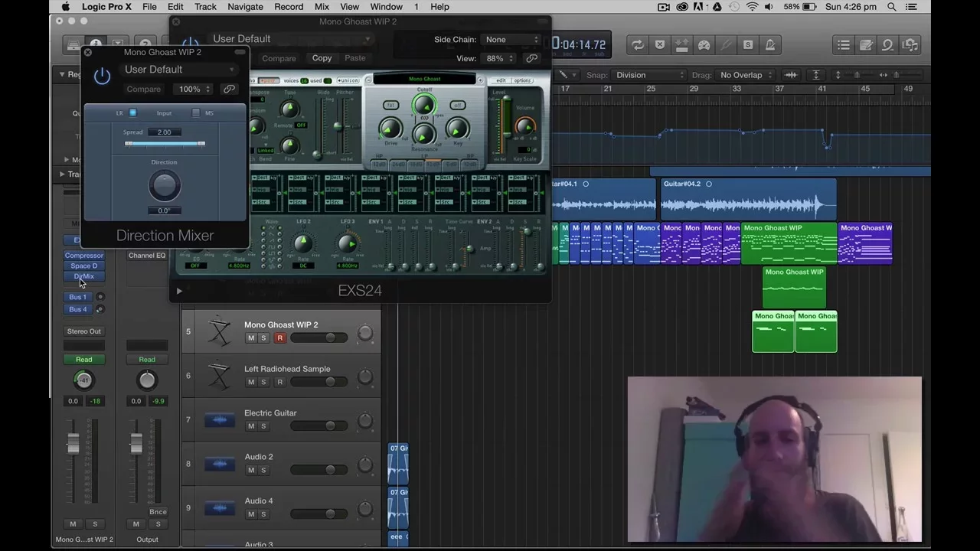Image resolution: width=980 pixels, height=551 pixels.
Task: Click the Stereo Out output slot
Action: coord(83,331)
